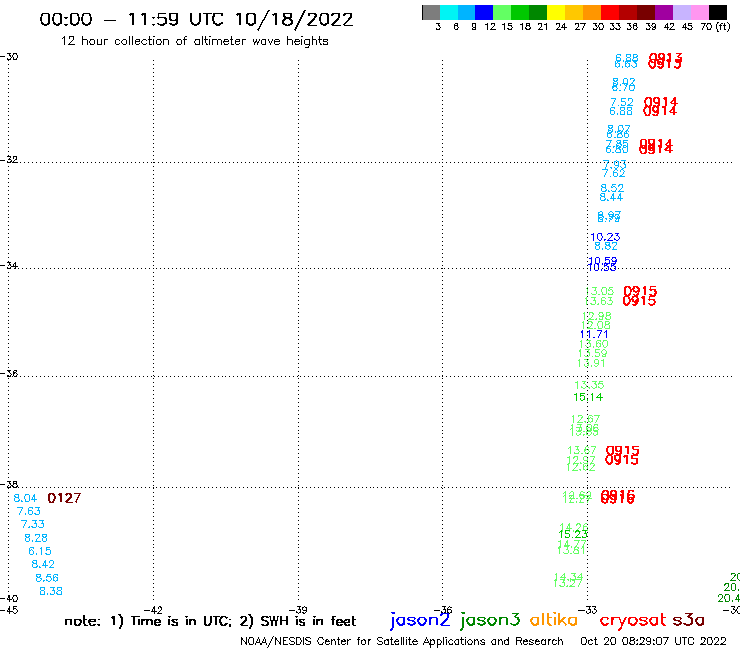Click the "15.14" wave height value
This screenshot has width=740, height=650.
pyautogui.click(x=588, y=397)
